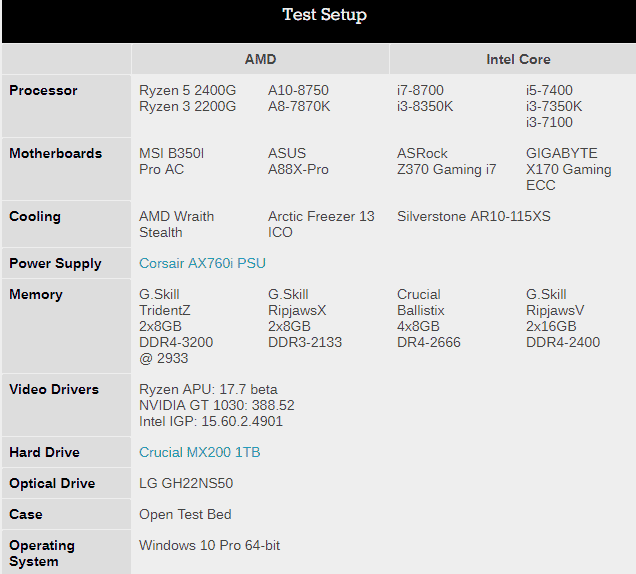636x574 pixels.
Task: Click the Silverstone AR10-115XS cooling entry
Action: tap(474, 216)
